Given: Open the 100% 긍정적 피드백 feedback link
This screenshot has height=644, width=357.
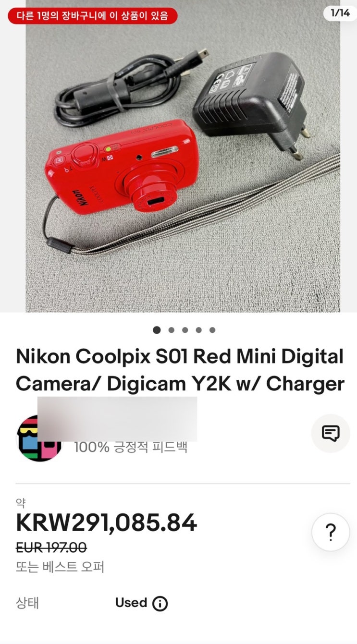Looking at the screenshot, I should tap(131, 447).
